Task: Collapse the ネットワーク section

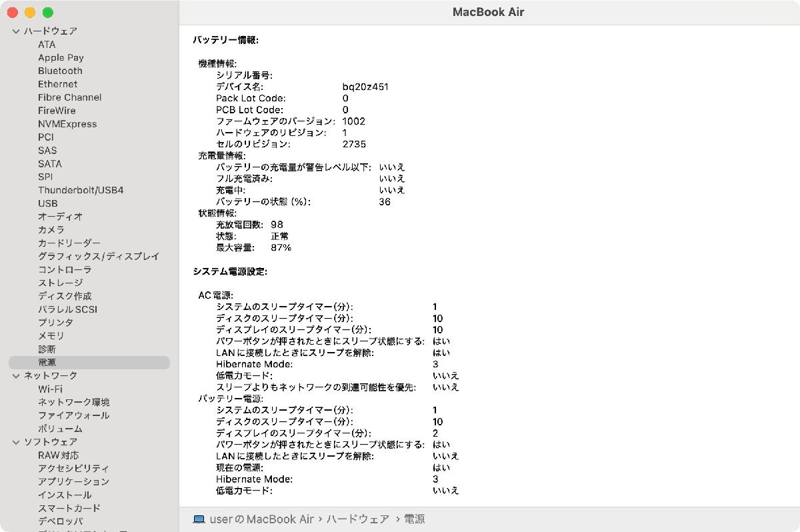Action: [x=15, y=375]
